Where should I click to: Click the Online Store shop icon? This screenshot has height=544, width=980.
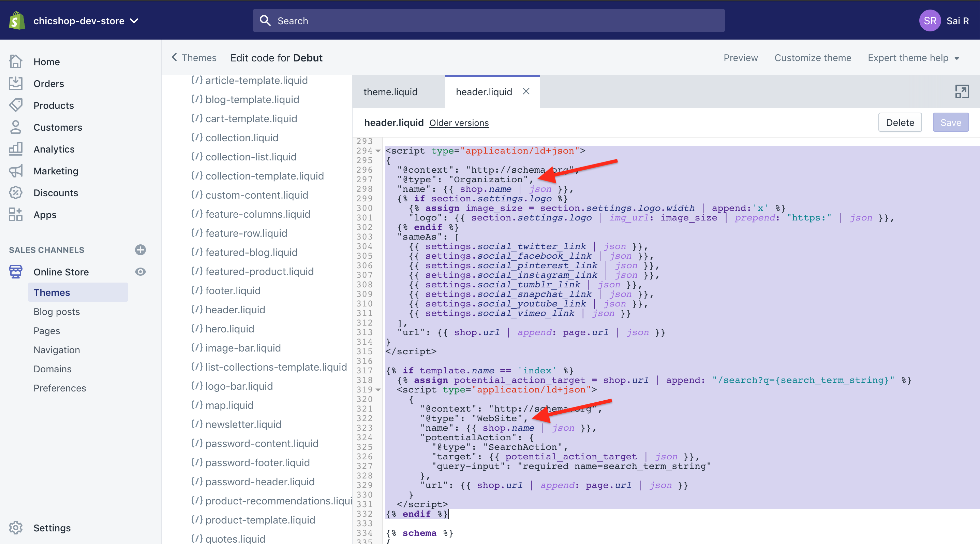tap(16, 272)
